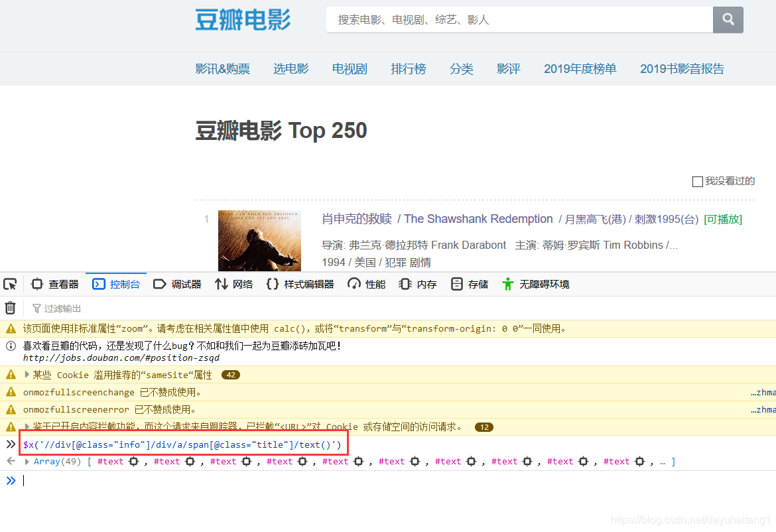The image size is (776, 532).
Task: Click the 1994 / 美国 / 犯罪 剧情 line
Action: click(376, 263)
